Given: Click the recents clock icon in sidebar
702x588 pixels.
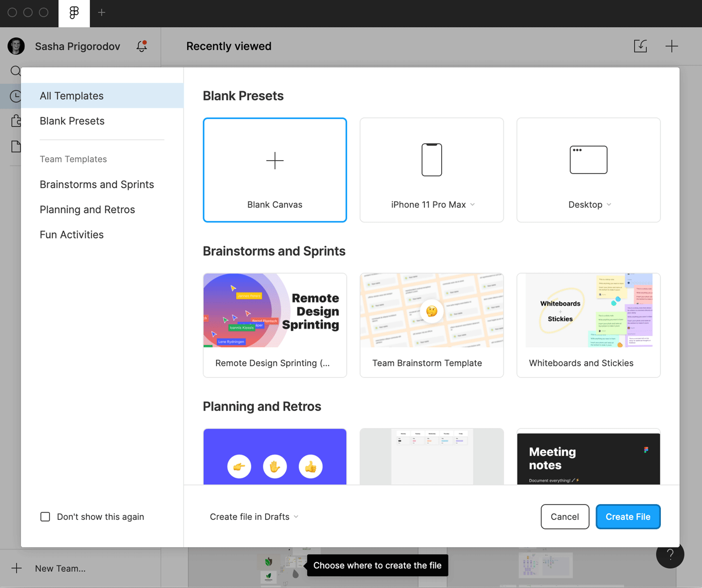Looking at the screenshot, I should click(16, 96).
